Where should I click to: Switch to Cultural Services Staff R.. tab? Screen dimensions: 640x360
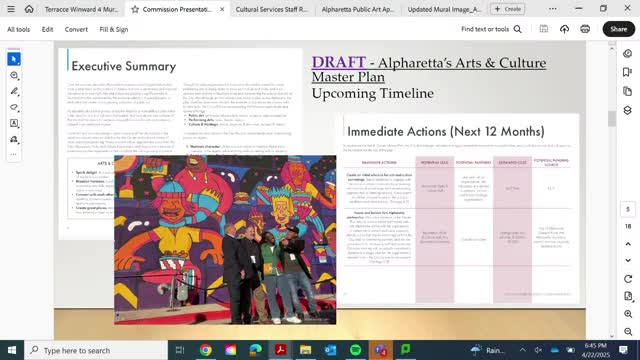tap(272, 9)
